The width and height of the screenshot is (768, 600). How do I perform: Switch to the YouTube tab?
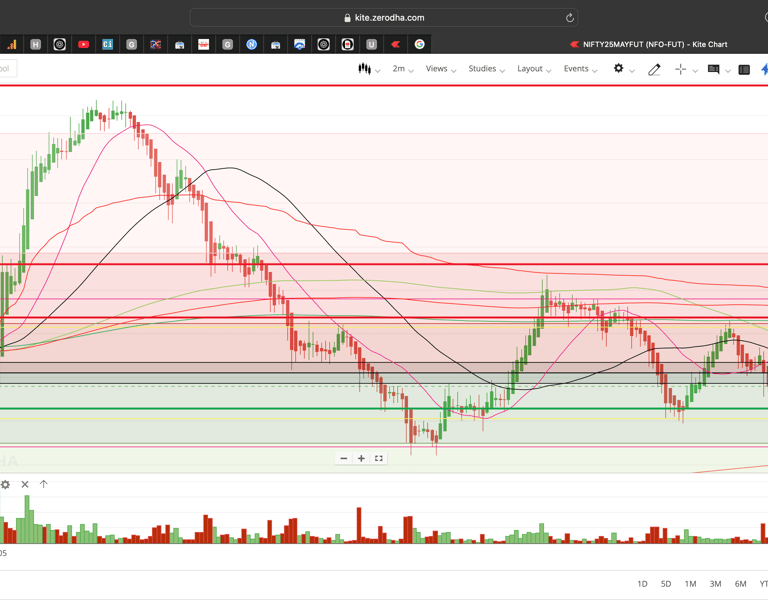pyautogui.click(x=83, y=45)
